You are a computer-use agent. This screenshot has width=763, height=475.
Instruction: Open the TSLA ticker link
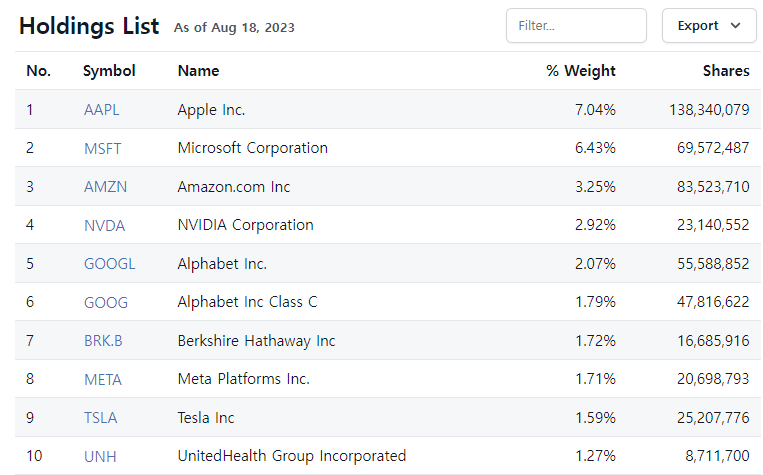(x=101, y=418)
